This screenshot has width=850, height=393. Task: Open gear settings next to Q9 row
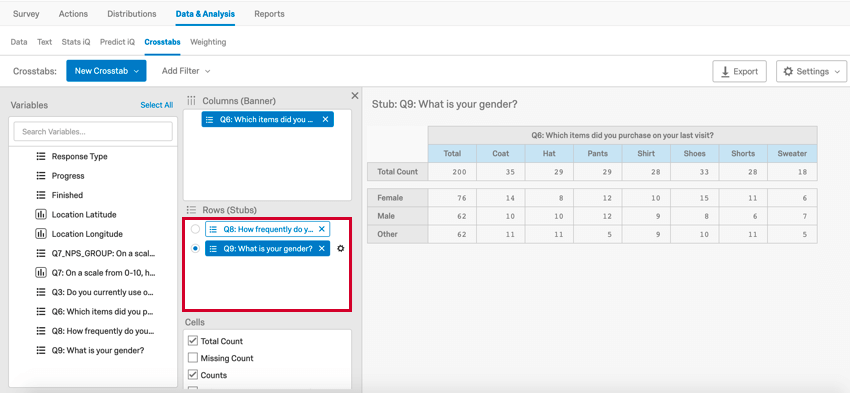[x=340, y=249]
